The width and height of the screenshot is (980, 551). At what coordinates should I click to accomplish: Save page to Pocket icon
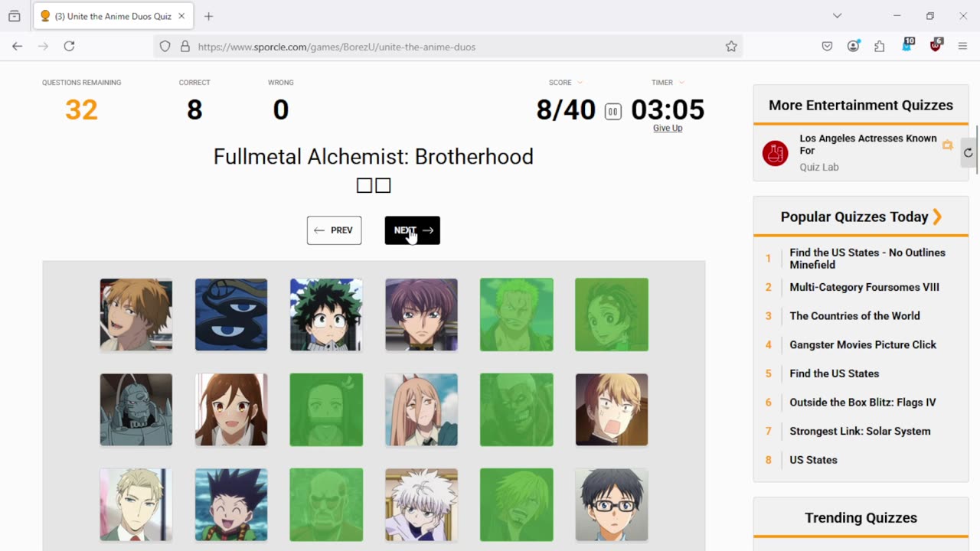(x=827, y=47)
